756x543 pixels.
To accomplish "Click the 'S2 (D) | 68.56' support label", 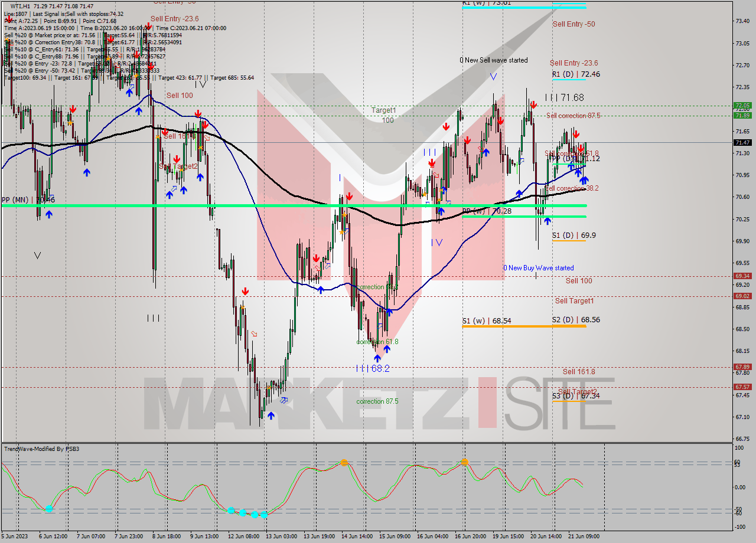I will (x=576, y=319).
